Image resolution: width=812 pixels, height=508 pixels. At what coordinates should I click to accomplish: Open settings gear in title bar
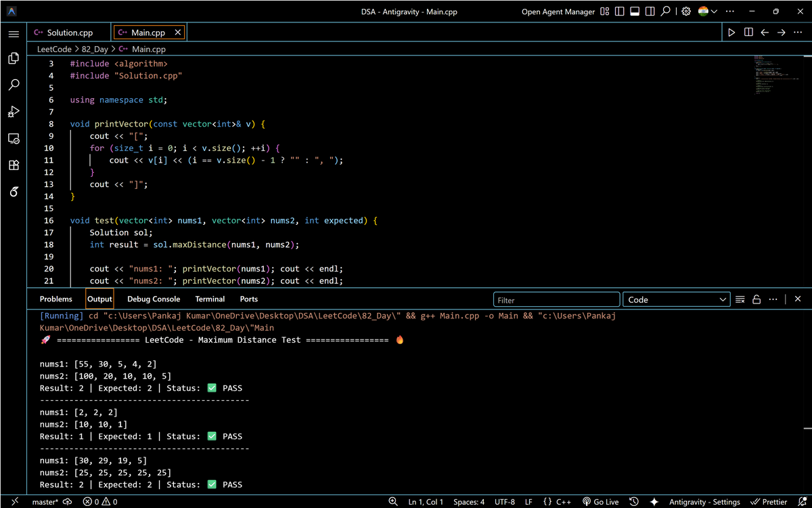pyautogui.click(x=686, y=12)
